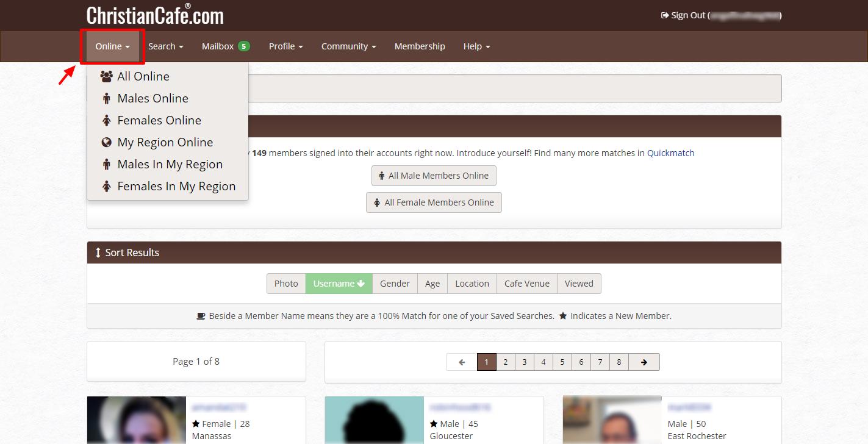Click the green Mailbox count badge
This screenshot has width=868, height=444.
pos(244,46)
